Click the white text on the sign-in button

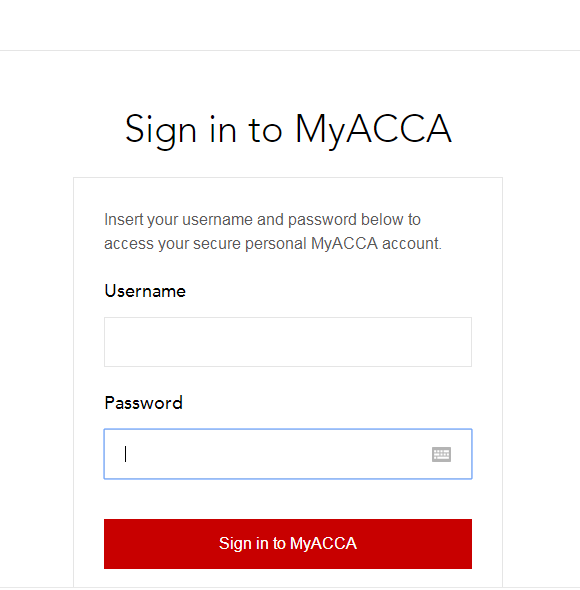[x=288, y=544]
